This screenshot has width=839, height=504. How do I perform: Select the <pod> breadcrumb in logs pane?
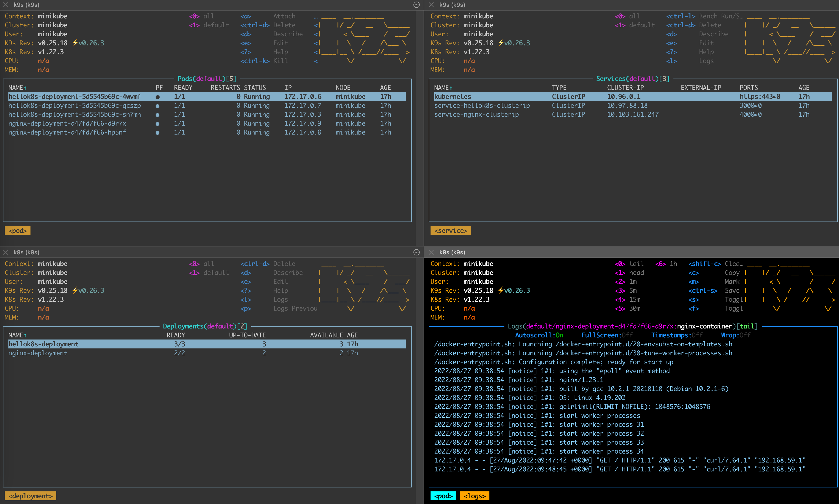tap(443, 496)
